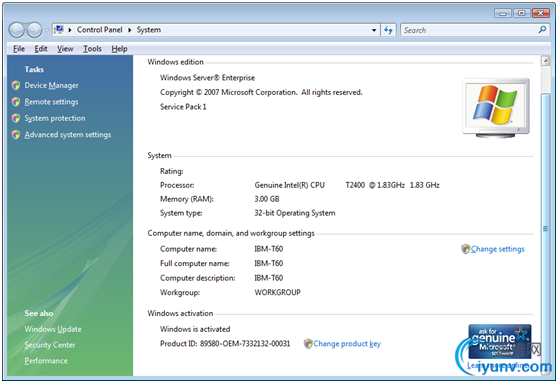Open System protection link
Image resolution: width=558 pixels, height=383 pixels.
[55, 118]
